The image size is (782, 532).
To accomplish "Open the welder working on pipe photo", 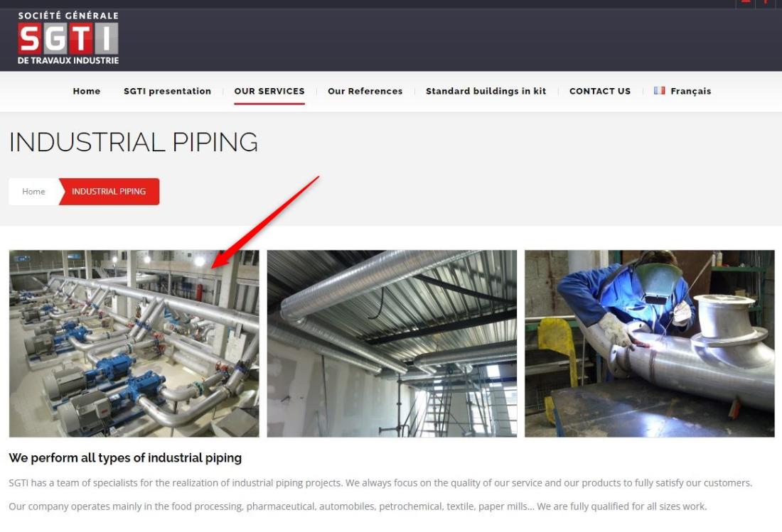I will coord(649,343).
